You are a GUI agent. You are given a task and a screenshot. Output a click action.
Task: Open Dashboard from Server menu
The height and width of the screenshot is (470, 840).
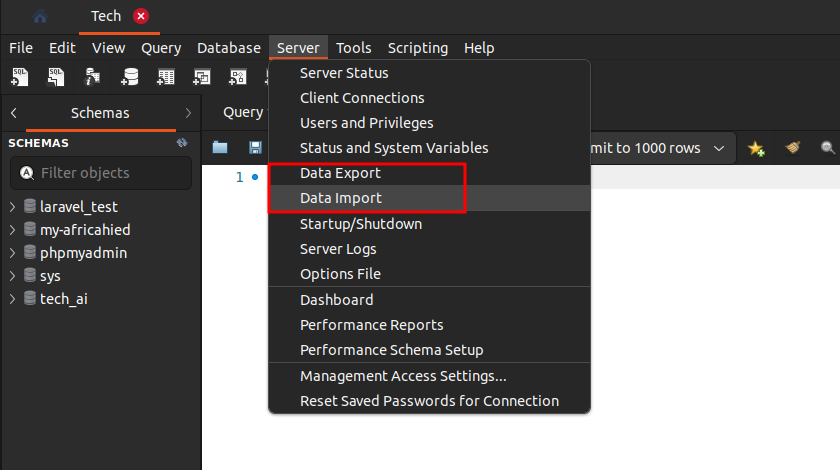(430, 300)
